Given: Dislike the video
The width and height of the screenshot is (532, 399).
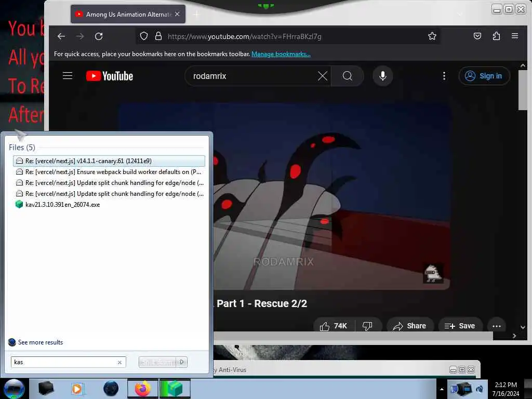Looking at the screenshot, I should pos(367,326).
